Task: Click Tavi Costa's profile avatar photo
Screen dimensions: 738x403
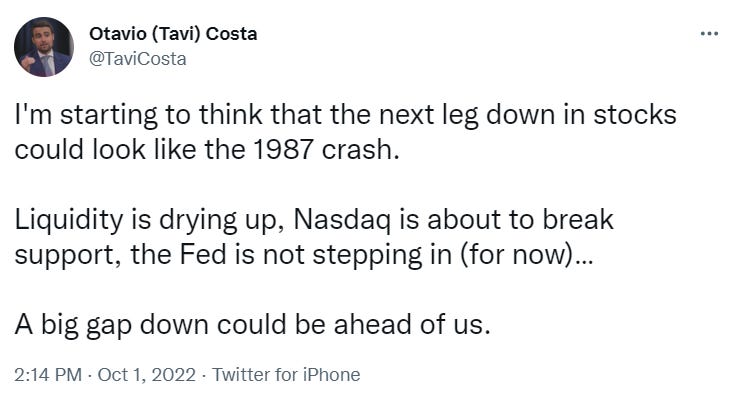Action: click(x=43, y=47)
